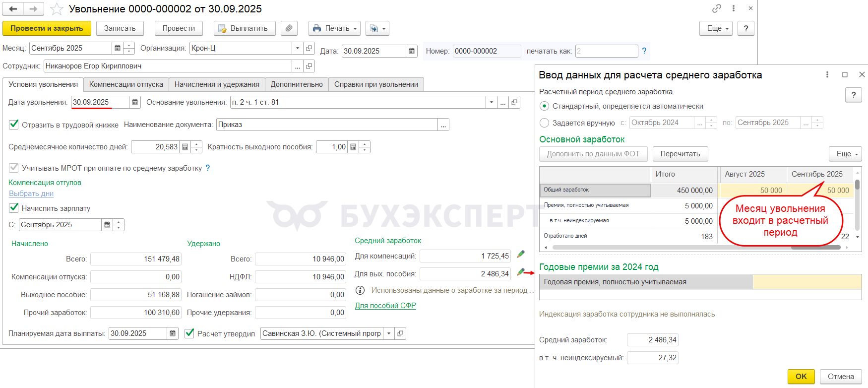Image resolution: width=868 pixels, height=388 pixels.
Task: Pick Наименование документа via ellipsis button
Action: [444, 125]
